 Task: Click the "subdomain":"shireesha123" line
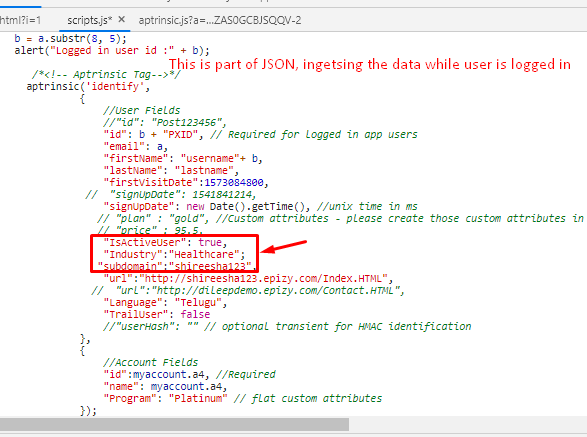click(x=177, y=266)
